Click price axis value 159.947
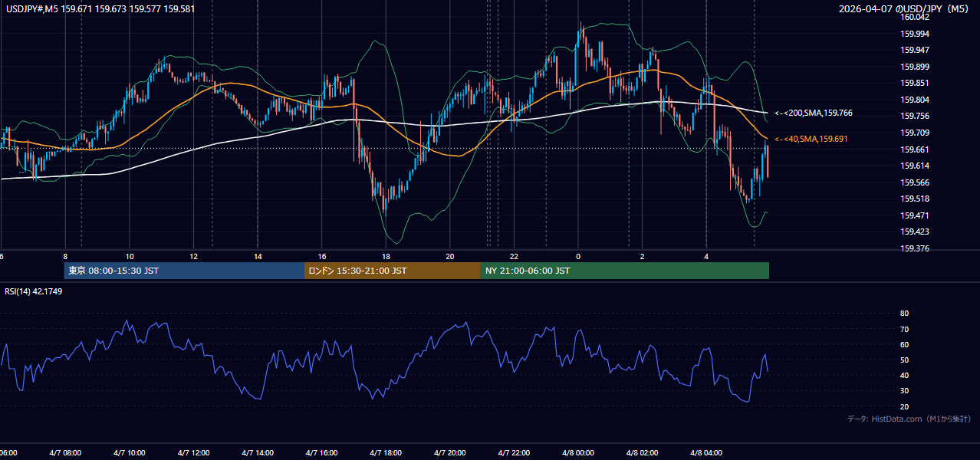Image resolution: width=980 pixels, height=460 pixels. click(916, 50)
